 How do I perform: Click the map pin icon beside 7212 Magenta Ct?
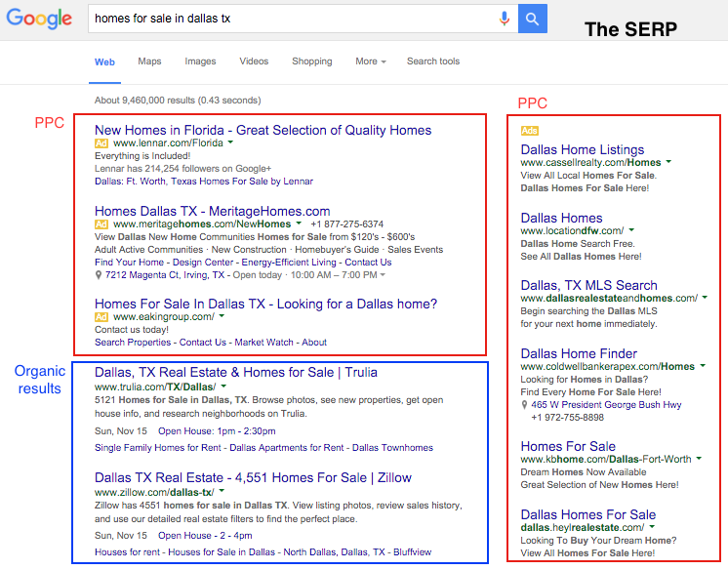98,275
